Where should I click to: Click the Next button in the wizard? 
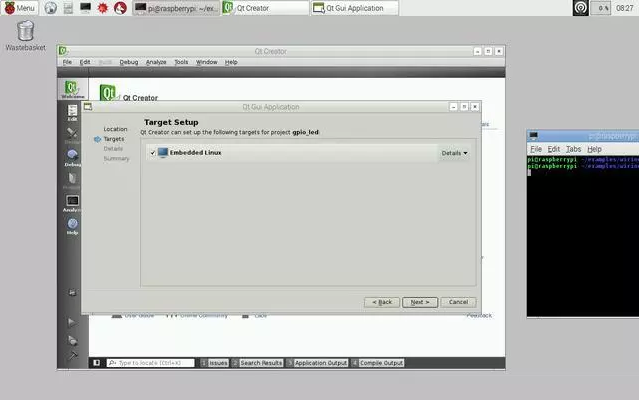click(419, 302)
